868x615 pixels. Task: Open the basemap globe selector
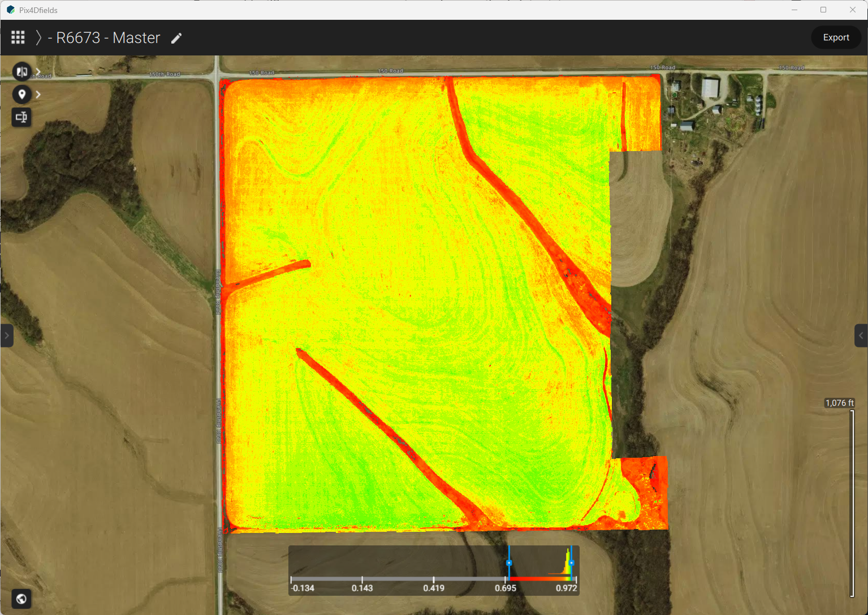pyautogui.click(x=21, y=599)
